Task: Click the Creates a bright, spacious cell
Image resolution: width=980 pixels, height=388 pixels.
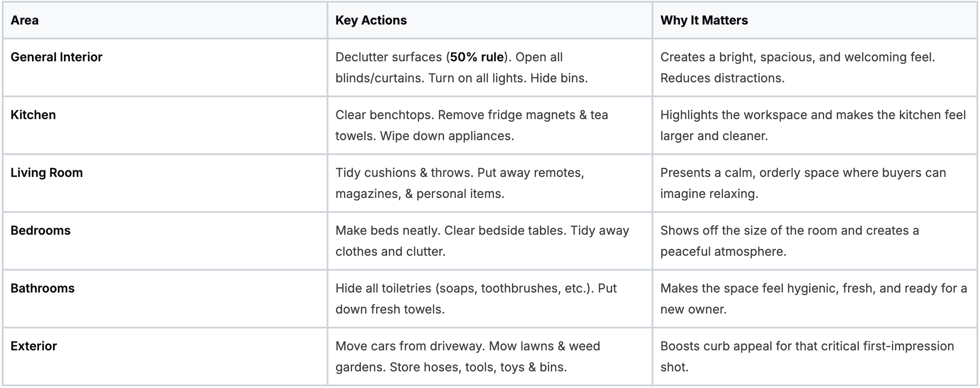Action: (815, 67)
